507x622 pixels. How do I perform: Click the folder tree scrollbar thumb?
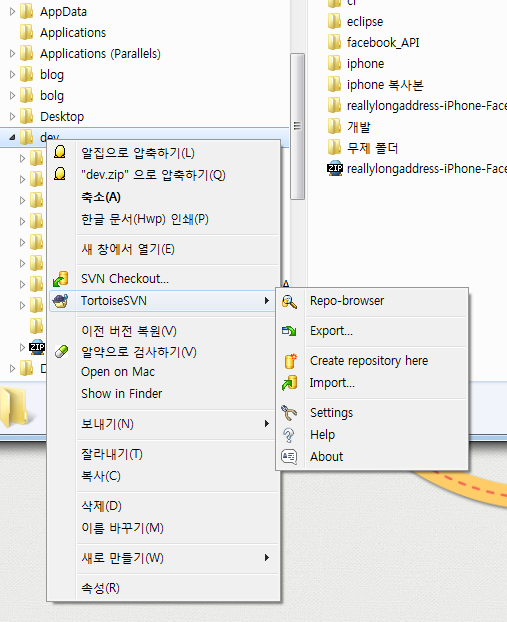tap(297, 126)
